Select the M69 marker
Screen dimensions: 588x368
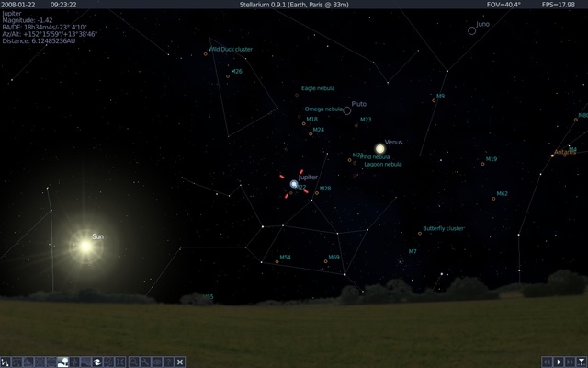[326, 261]
